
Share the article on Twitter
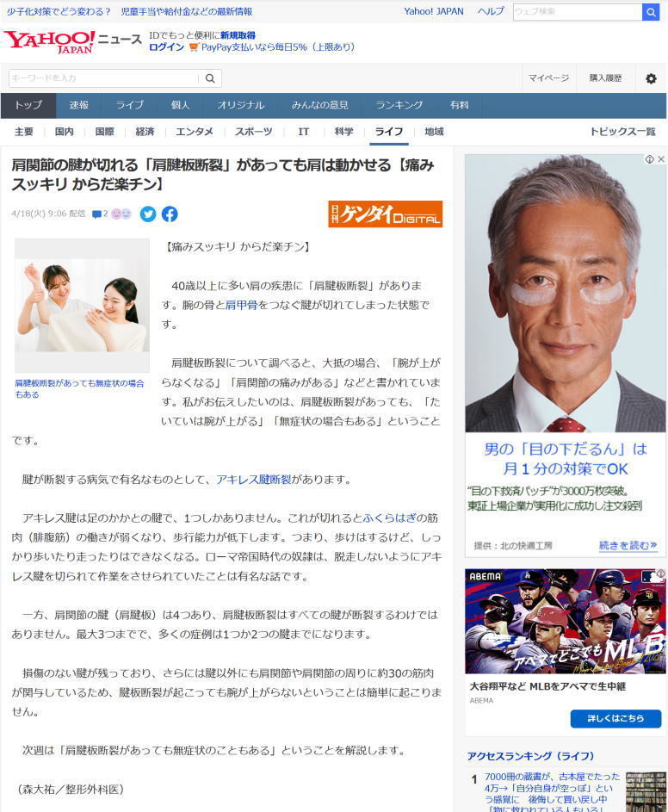(x=148, y=214)
